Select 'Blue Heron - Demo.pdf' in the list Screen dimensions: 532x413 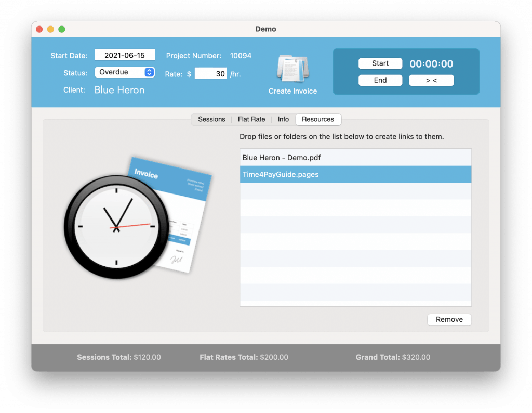coord(355,158)
